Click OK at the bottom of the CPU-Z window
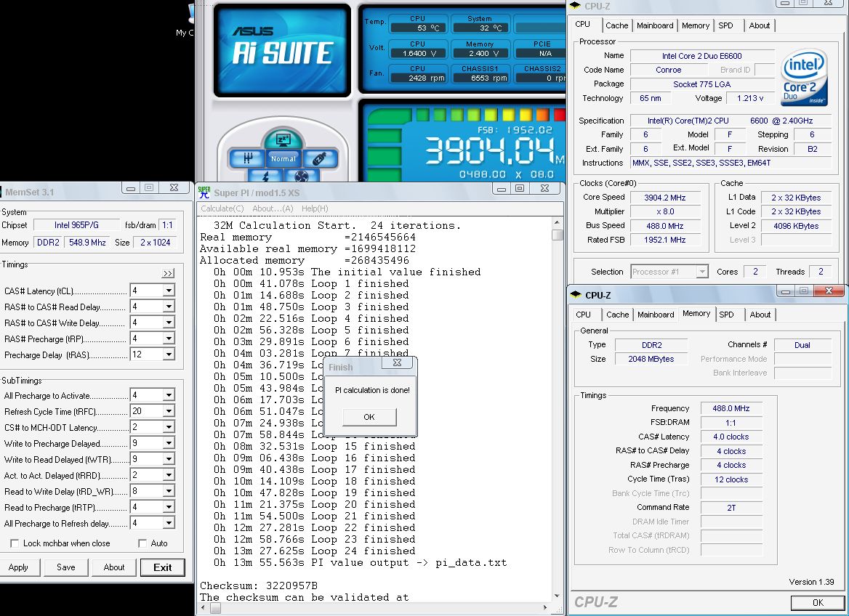 (818, 602)
